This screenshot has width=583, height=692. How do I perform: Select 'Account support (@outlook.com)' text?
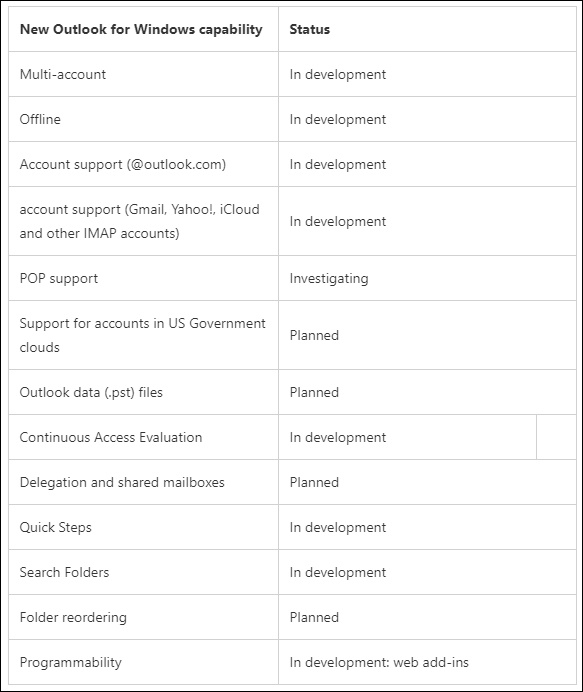[x=123, y=164]
